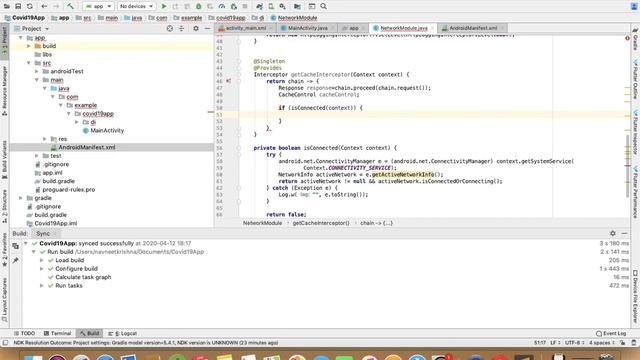Hide the Project panel with the minus icon
The image size is (640, 360).
[207, 28]
